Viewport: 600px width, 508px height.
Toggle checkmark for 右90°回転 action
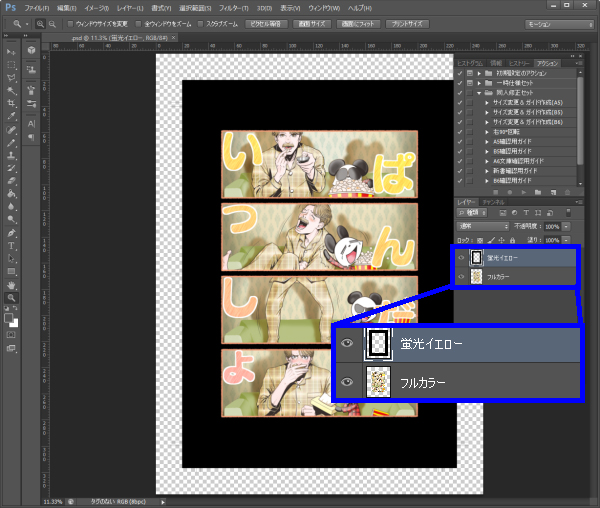(x=460, y=132)
